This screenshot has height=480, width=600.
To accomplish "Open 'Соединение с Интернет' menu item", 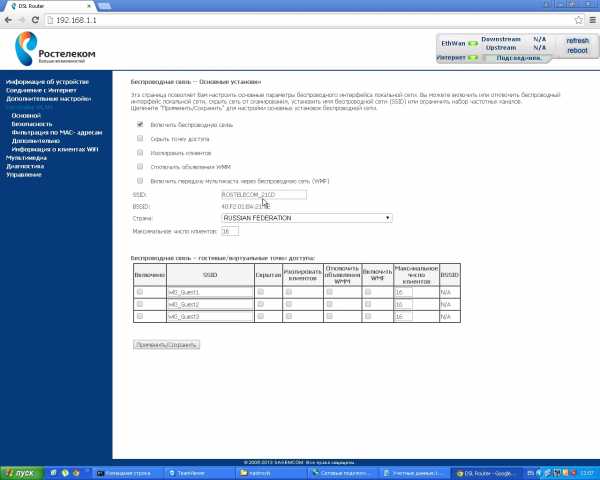I will [x=41, y=90].
